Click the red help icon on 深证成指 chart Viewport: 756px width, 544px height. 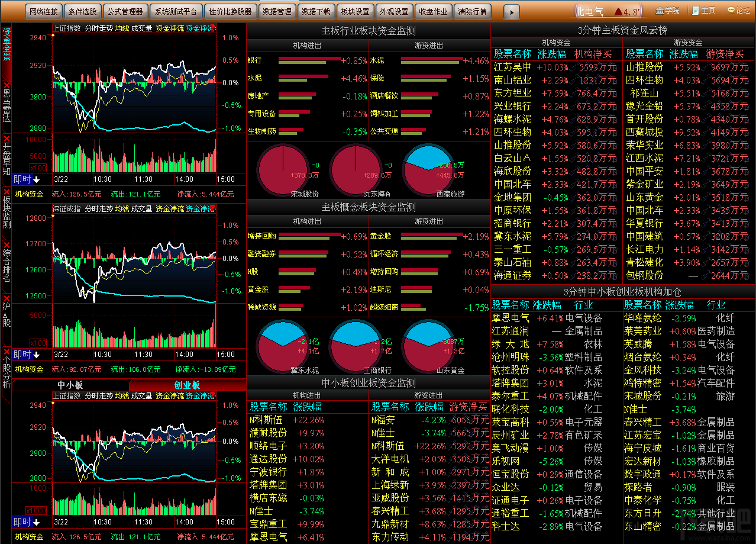tap(212, 208)
